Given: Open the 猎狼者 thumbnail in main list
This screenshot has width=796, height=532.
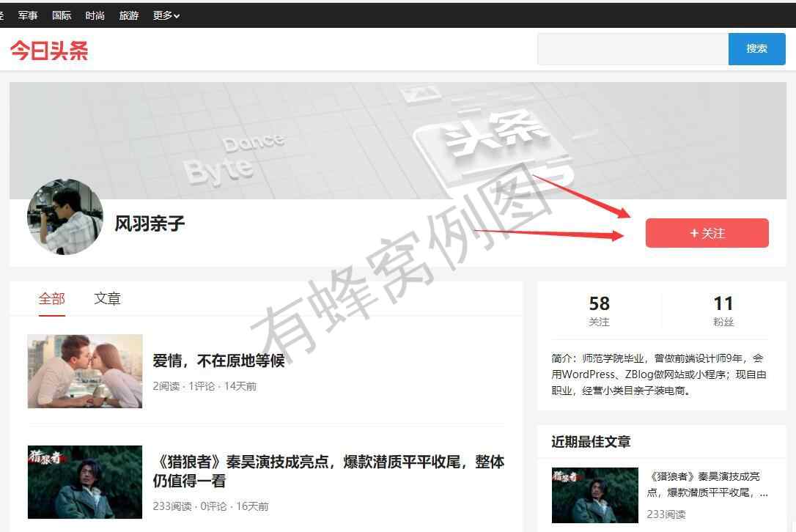Looking at the screenshot, I should [x=85, y=482].
